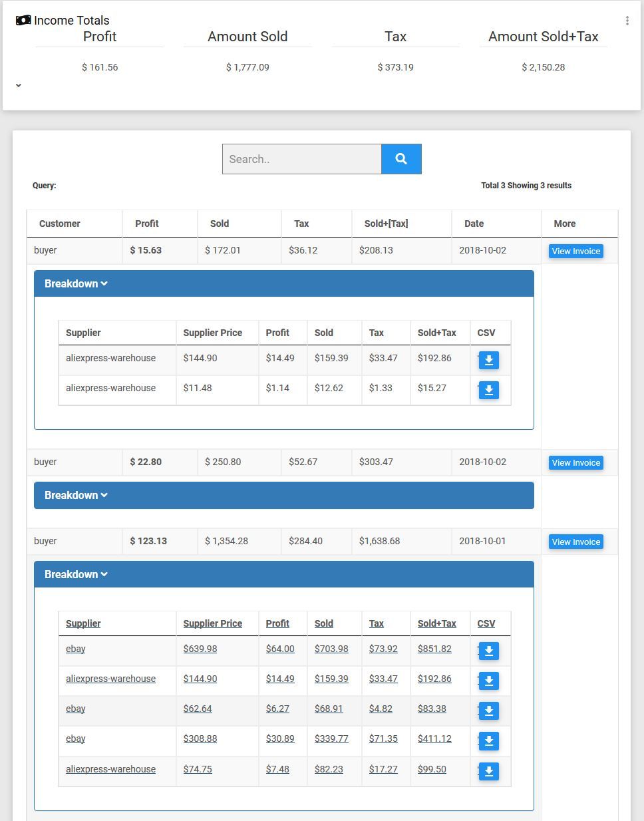Screen dimensions: 644x821
Task: View Invoice for the $15.63 profit order
Action: (576, 251)
